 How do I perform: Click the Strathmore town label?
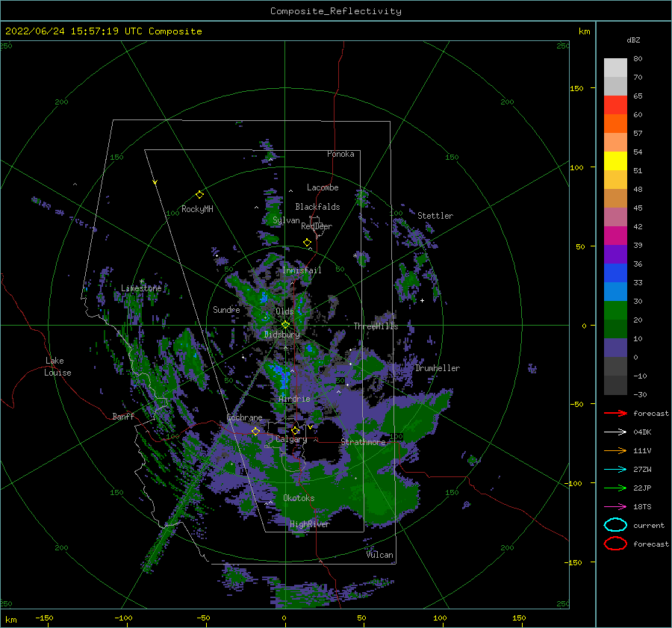363,442
